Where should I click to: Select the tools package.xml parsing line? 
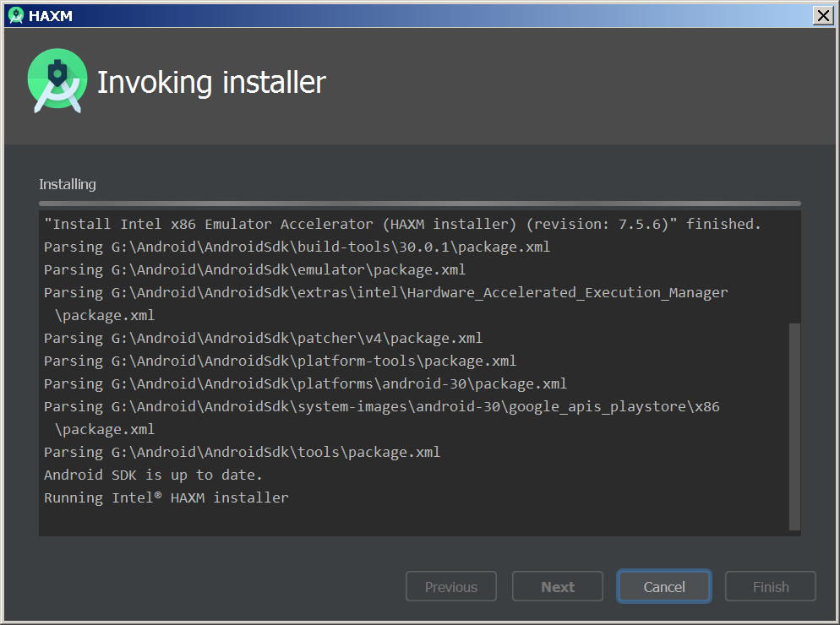coord(243,452)
